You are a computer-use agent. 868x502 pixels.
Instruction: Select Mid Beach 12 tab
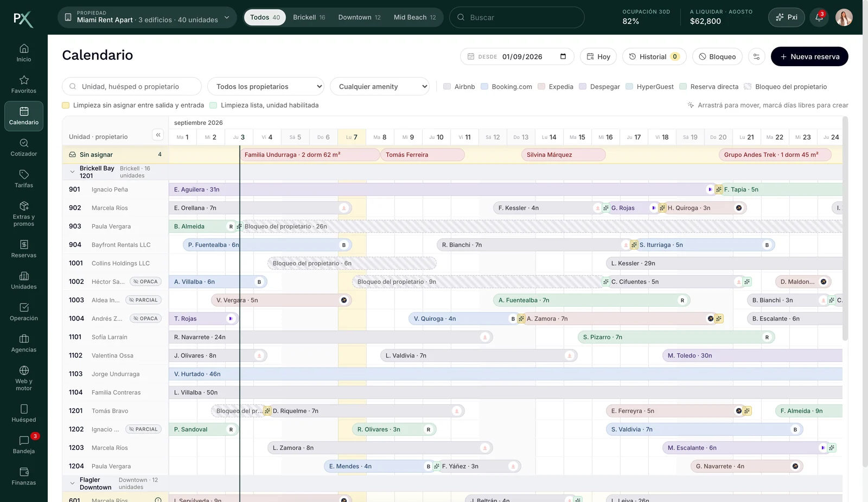(x=415, y=17)
